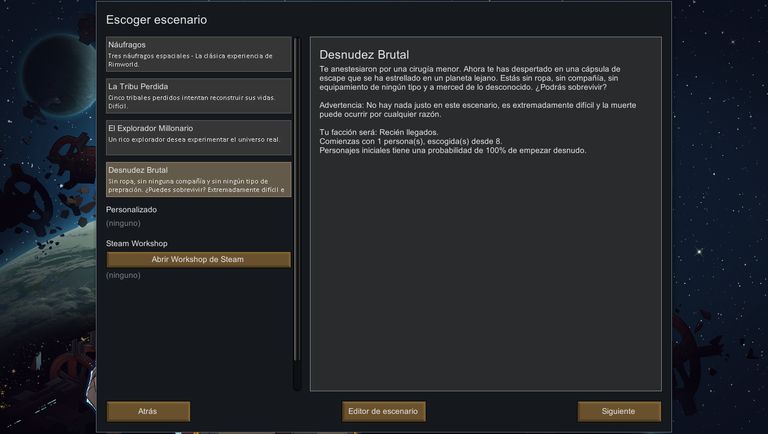Select the highlighted Desnudez Brutal list entry
The image size is (768, 434).
[x=198, y=179]
